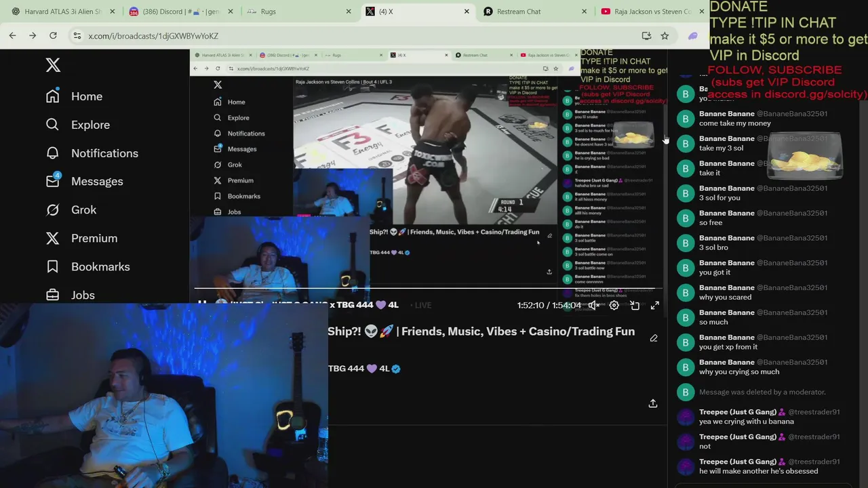Click the address bar URL field
The image size is (868, 488).
pyautogui.click(x=353, y=36)
